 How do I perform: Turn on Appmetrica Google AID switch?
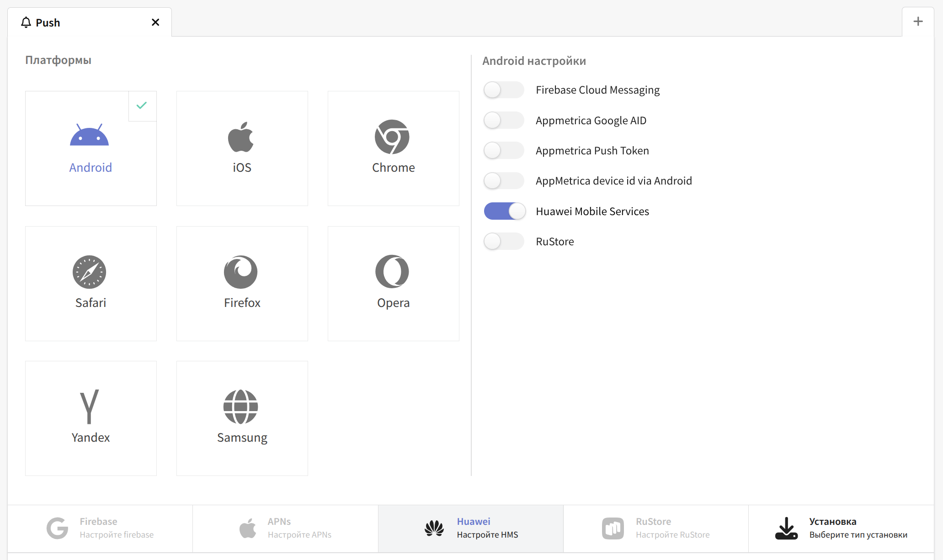click(x=504, y=121)
